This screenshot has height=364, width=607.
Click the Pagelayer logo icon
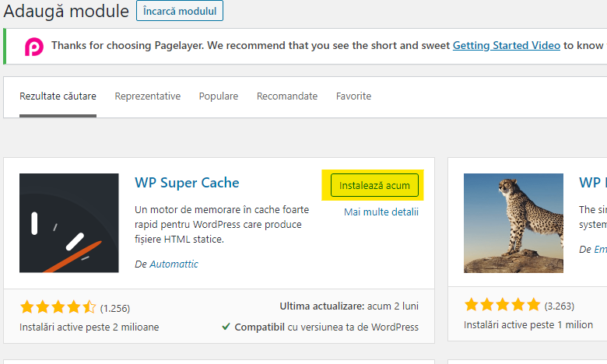(x=34, y=47)
